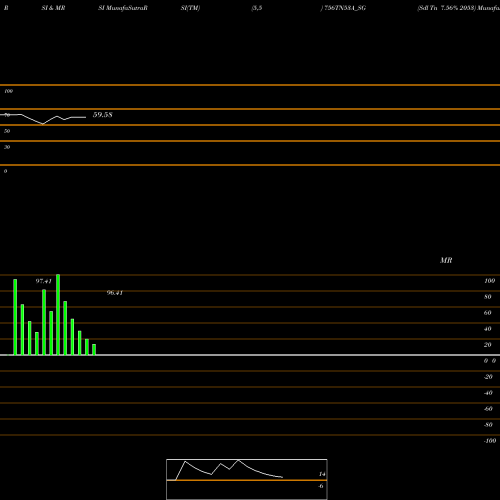
Task: Click the 'Sdl Tn 7.56% 2033' title text
Action: [x=447, y=8]
